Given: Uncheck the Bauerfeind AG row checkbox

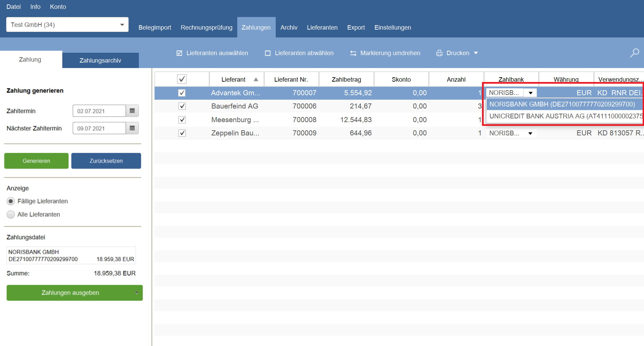Looking at the screenshot, I should click(182, 106).
